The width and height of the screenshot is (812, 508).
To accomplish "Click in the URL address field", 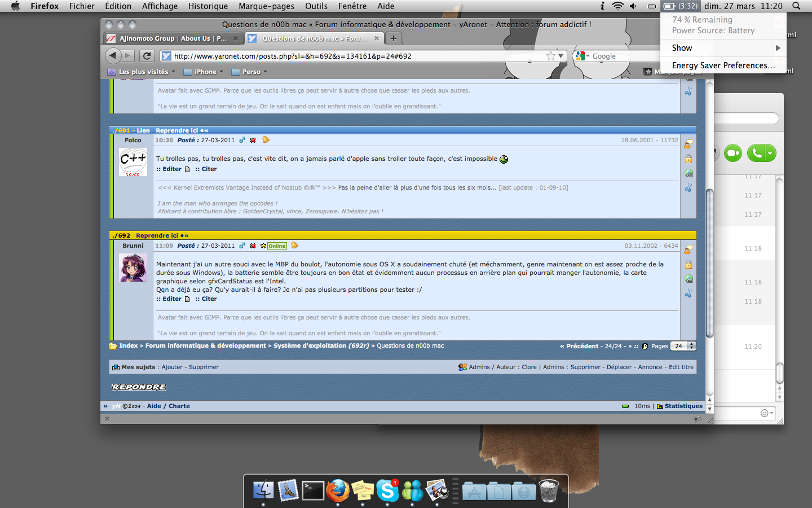I will click(x=355, y=56).
